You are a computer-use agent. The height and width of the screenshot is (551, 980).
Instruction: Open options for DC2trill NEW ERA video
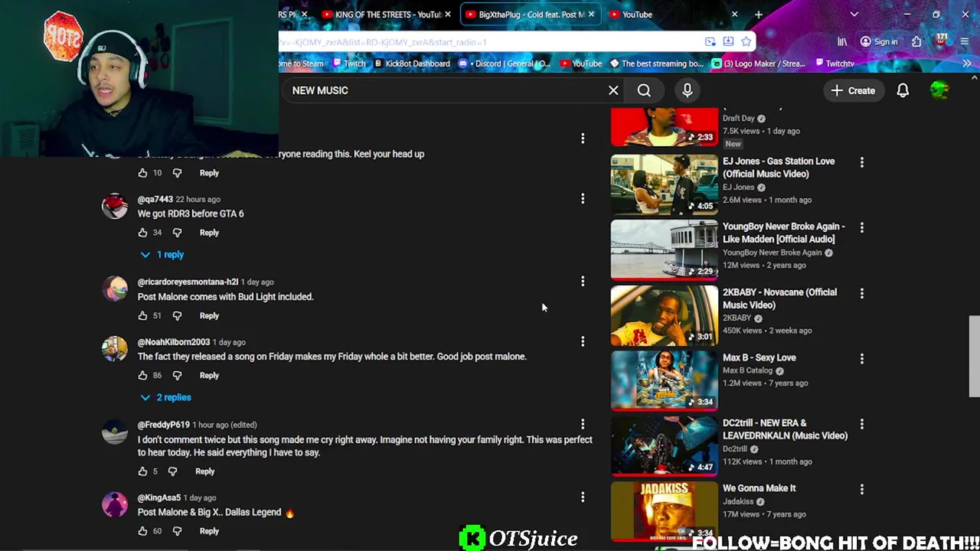pyautogui.click(x=862, y=424)
